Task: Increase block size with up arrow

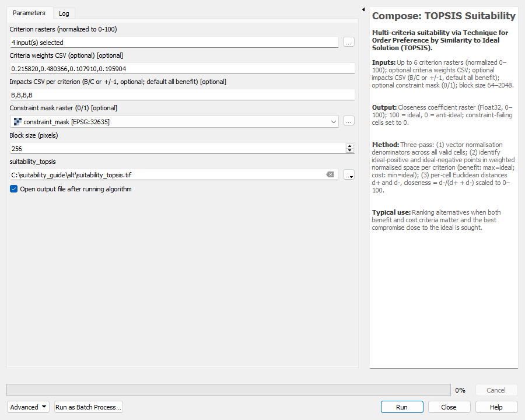Action: pyautogui.click(x=350, y=146)
